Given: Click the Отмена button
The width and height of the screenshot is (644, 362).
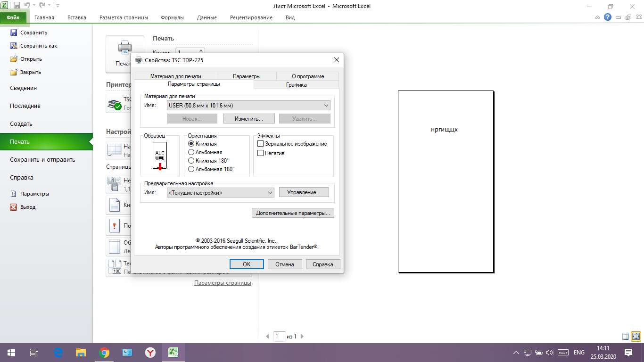Looking at the screenshot, I should [x=285, y=264].
